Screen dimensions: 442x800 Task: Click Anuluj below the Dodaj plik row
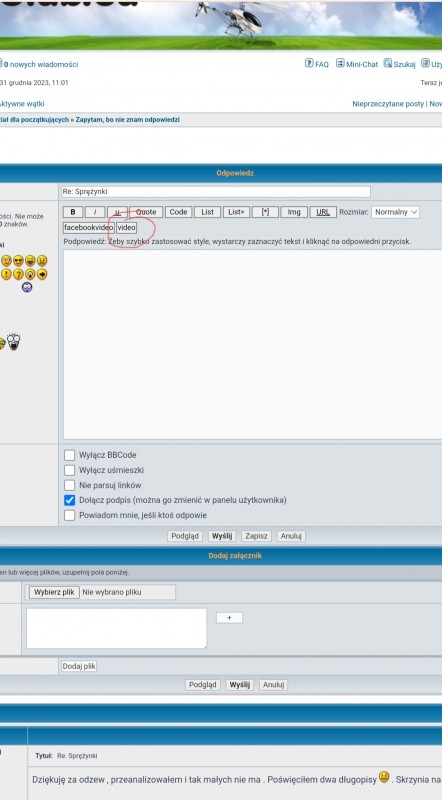pyautogui.click(x=274, y=685)
